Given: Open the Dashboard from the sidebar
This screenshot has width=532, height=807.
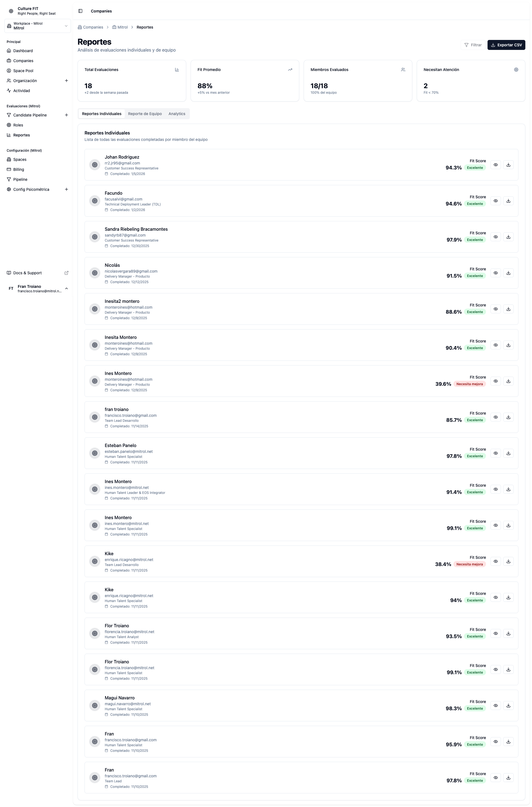Looking at the screenshot, I should coord(23,50).
